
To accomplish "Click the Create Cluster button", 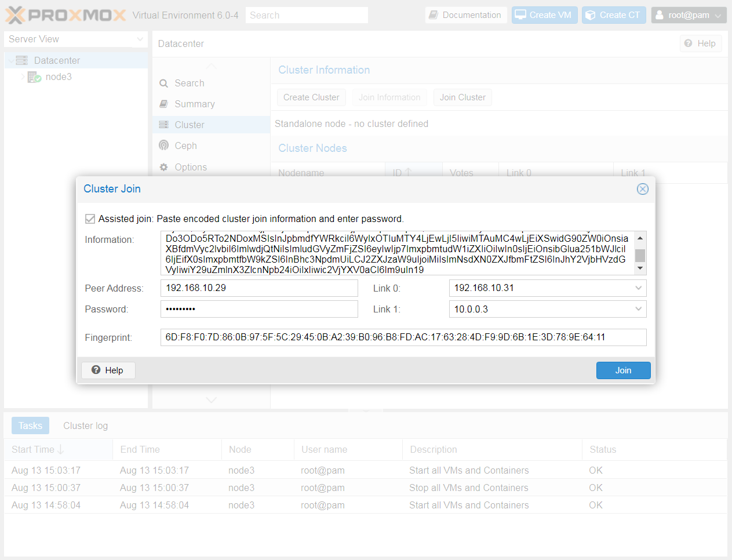I will [x=311, y=97].
